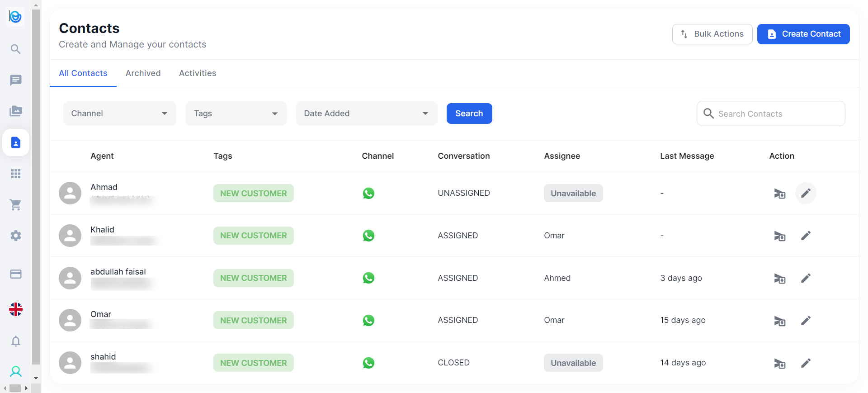Switch to the Archived tab
The height and width of the screenshot is (393, 868).
pyautogui.click(x=143, y=73)
